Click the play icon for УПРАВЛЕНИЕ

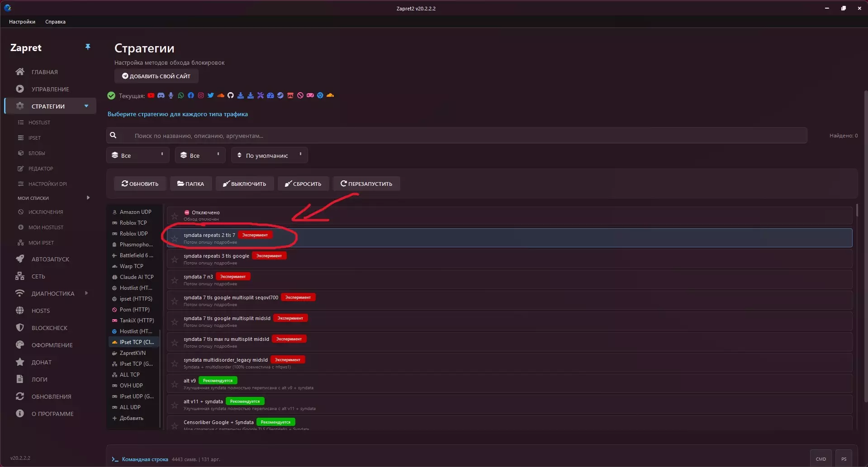[20, 89]
